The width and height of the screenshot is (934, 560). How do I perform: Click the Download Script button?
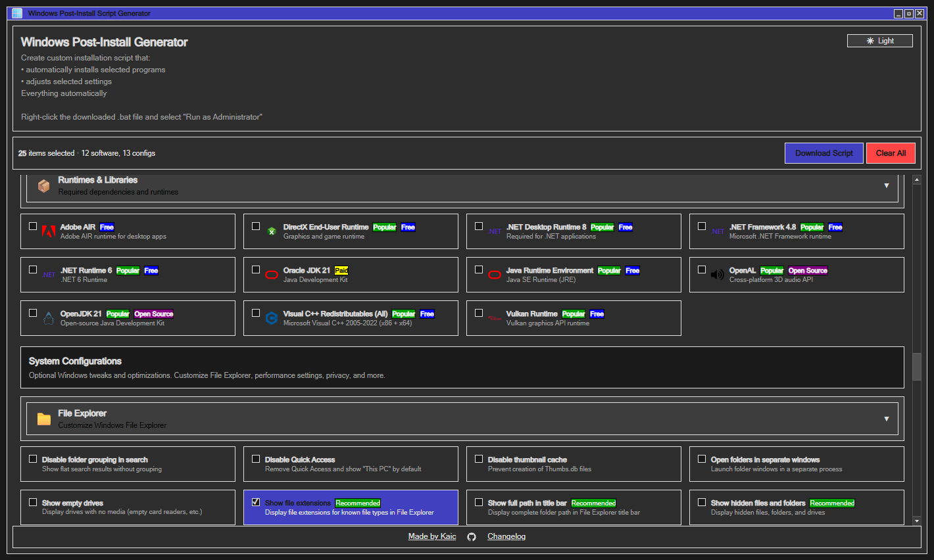pos(823,152)
